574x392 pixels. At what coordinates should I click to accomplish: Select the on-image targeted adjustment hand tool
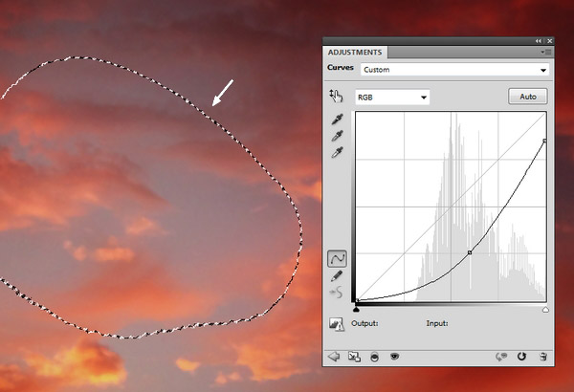click(336, 96)
